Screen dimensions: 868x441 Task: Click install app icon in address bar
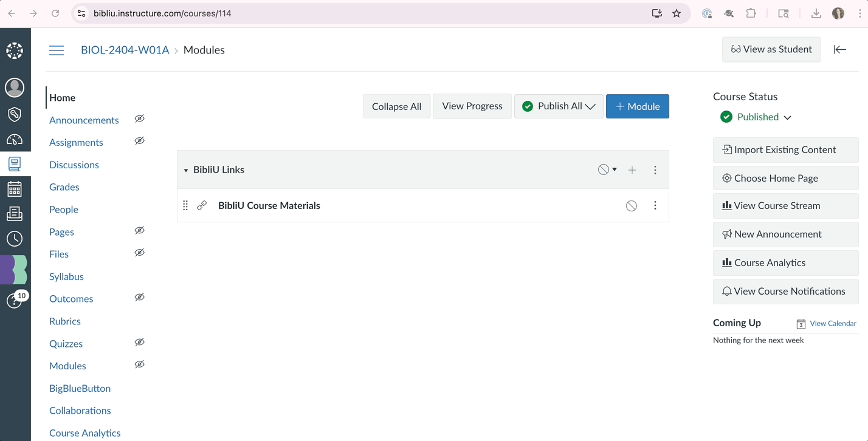pyautogui.click(x=657, y=13)
